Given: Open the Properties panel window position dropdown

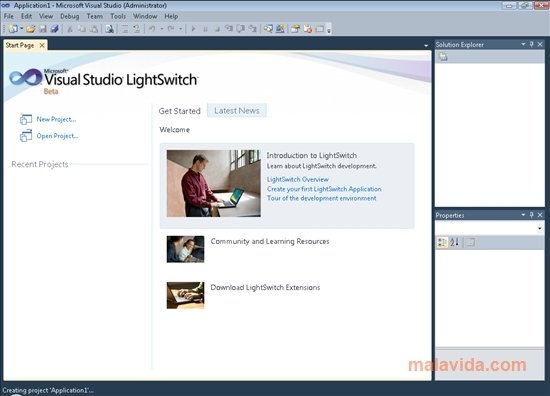Looking at the screenshot, I should pos(523,215).
